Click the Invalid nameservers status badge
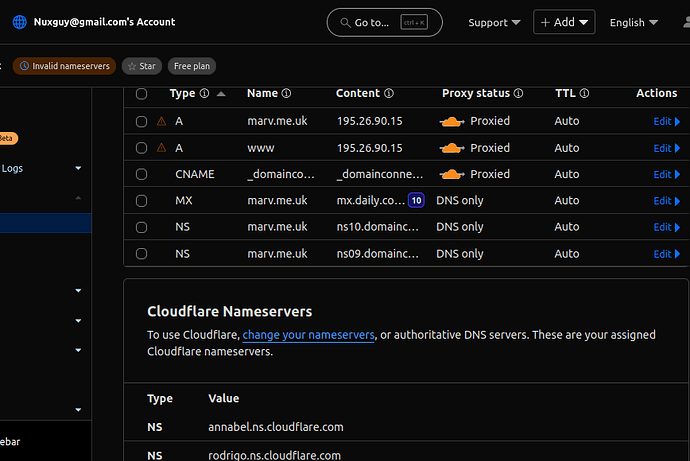The image size is (690, 461). tap(64, 66)
